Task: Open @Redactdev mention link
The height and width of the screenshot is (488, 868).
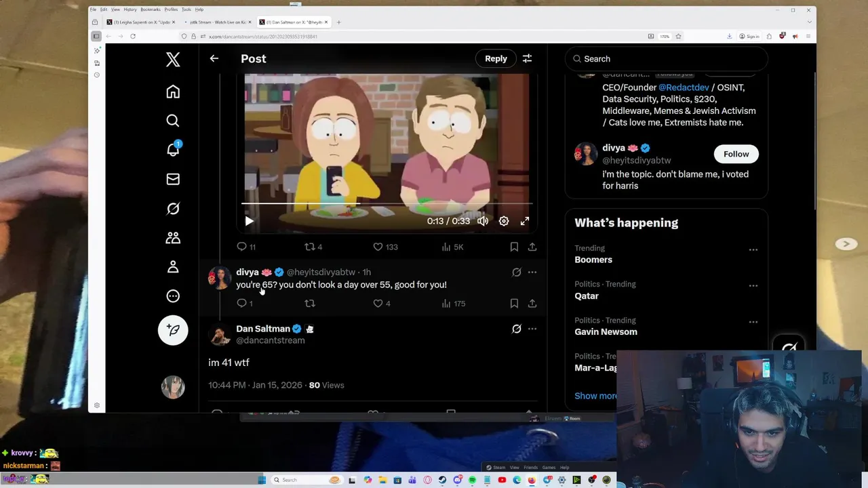Action: (x=684, y=87)
